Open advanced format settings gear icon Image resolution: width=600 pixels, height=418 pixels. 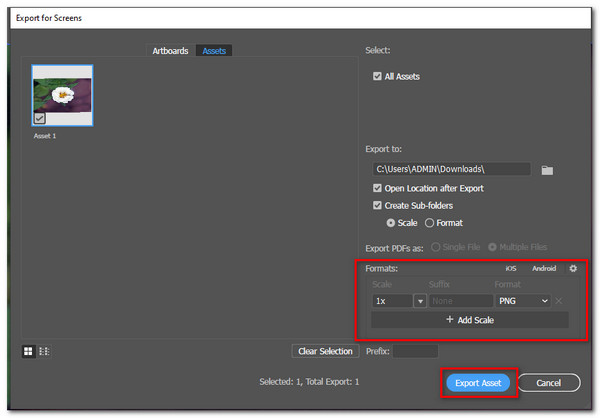[573, 268]
